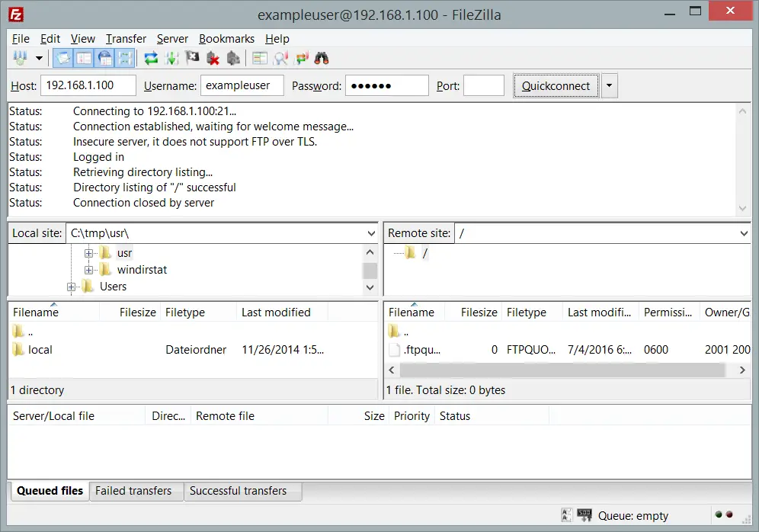
Task: Open the Server menu
Action: [172, 39]
